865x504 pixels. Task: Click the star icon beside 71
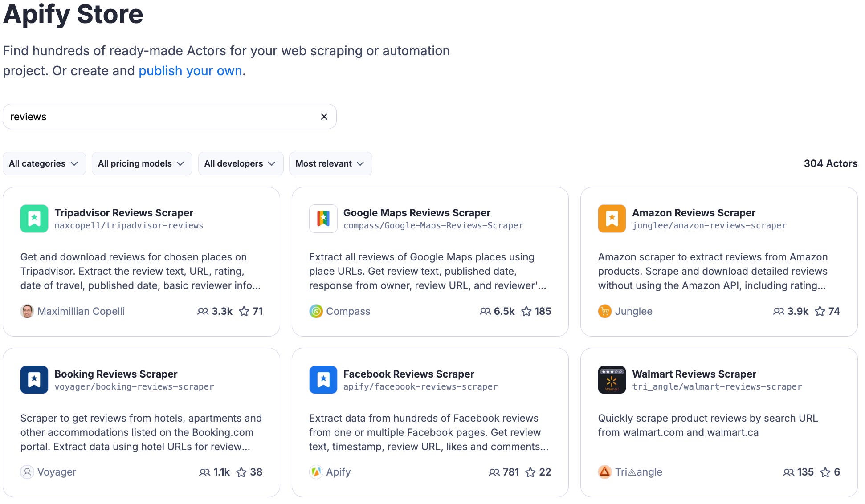[244, 311]
